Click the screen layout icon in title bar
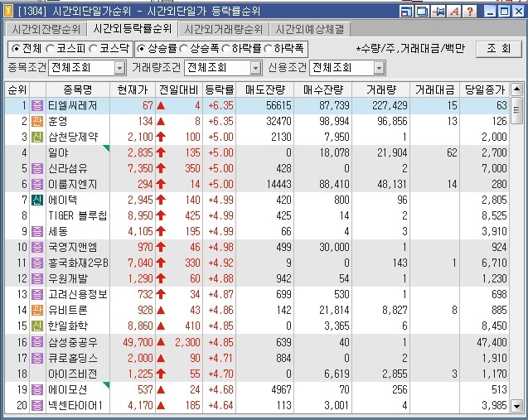Screen dimensions: 528x420 407,12
